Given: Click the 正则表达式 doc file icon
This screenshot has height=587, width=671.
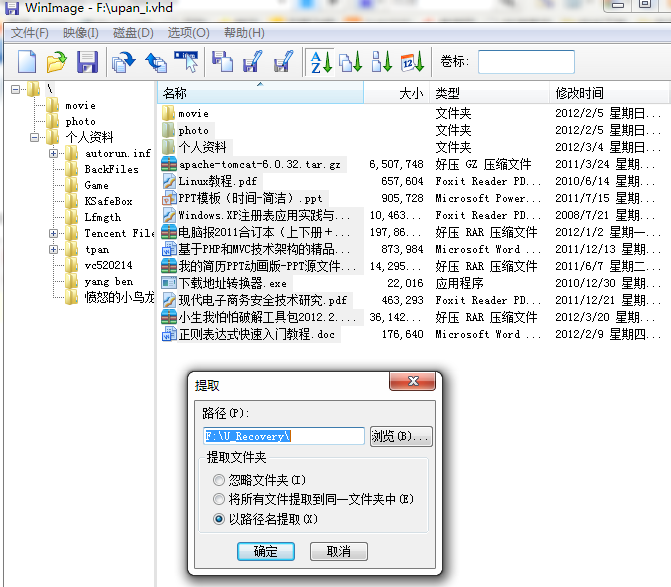Looking at the screenshot, I should (169, 334).
